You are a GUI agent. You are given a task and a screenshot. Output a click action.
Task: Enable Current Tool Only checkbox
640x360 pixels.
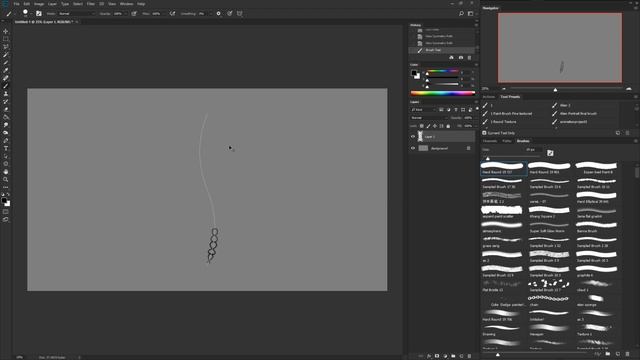coord(484,133)
